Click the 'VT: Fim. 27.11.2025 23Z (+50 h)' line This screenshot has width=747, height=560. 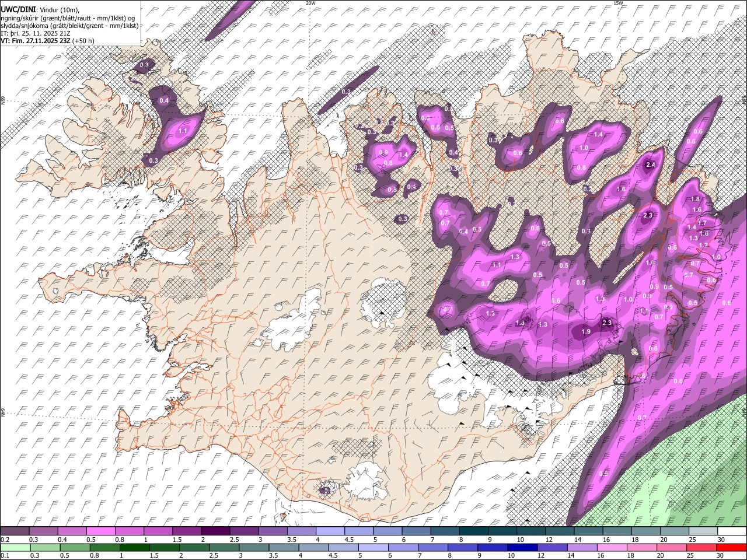tap(47, 41)
